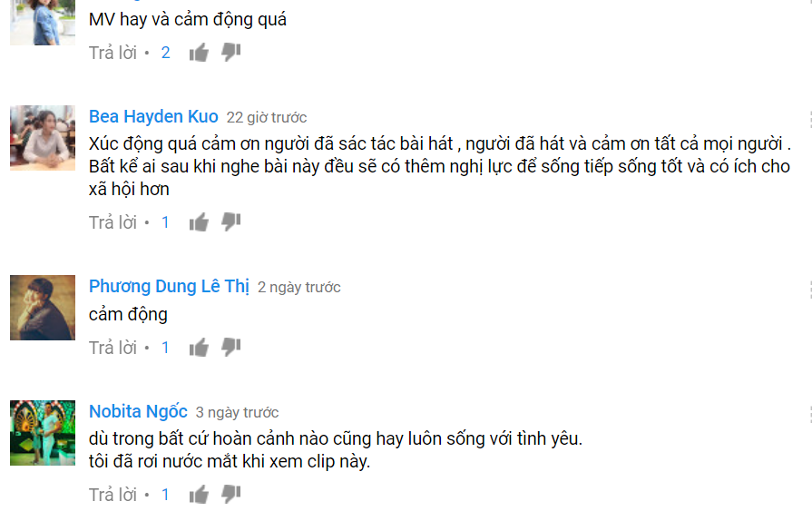812x521 pixels.
Task: Dislike Phương Dung Lê Thị's comment
Action: [x=231, y=348]
